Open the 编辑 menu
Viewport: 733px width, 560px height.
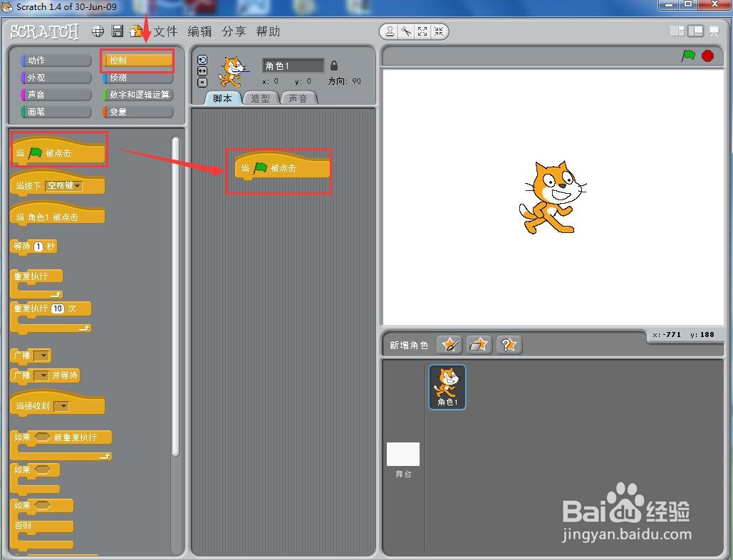[x=200, y=31]
